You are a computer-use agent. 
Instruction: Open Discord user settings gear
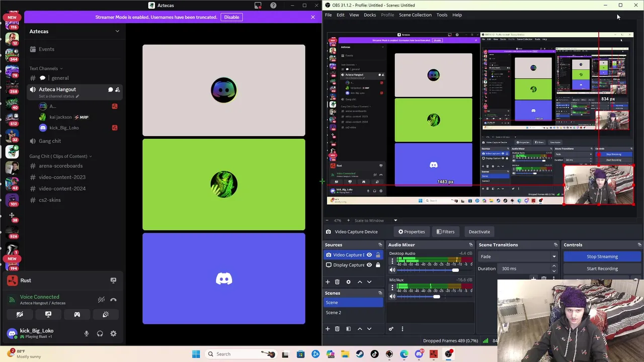pos(113,333)
